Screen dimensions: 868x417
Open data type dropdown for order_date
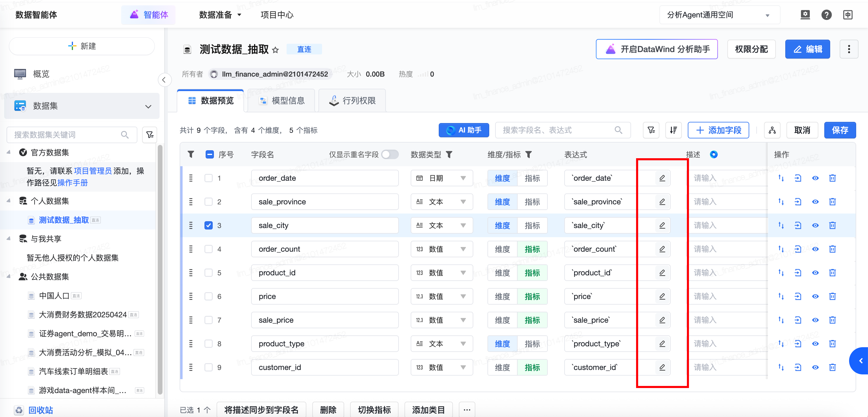pos(441,178)
